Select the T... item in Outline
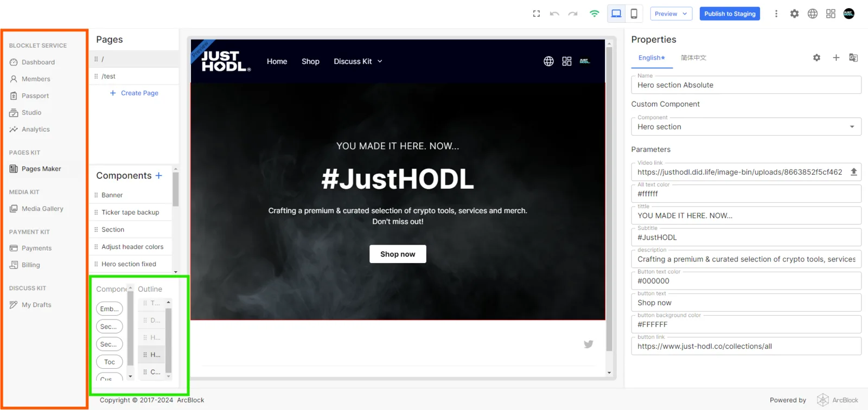Screen dimensions: 868x410 (x=151, y=303)
